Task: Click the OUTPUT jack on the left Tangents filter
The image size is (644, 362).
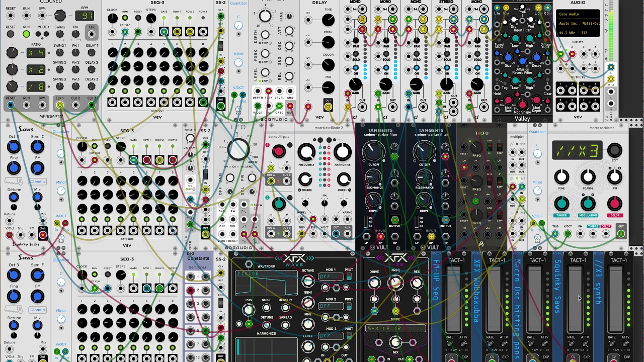Action: tap(394, 220)
